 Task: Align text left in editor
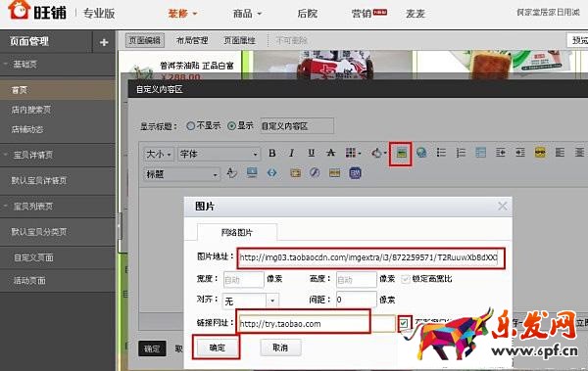[x=560, y=153]
